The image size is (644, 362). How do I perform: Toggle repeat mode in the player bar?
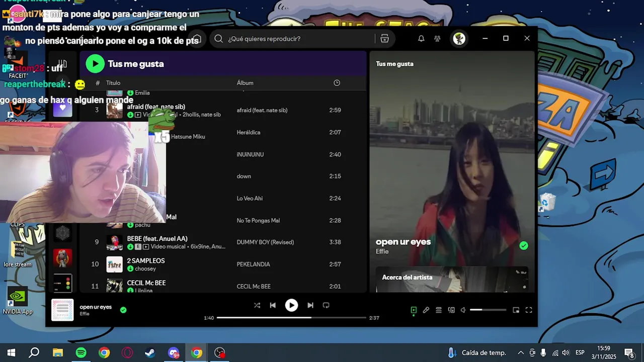coord(326,305)
